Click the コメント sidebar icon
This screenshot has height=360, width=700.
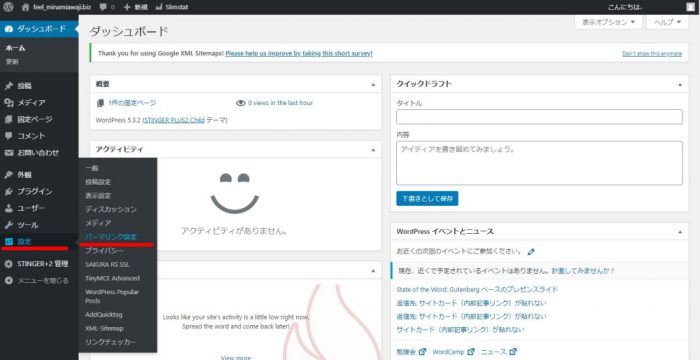8,136
